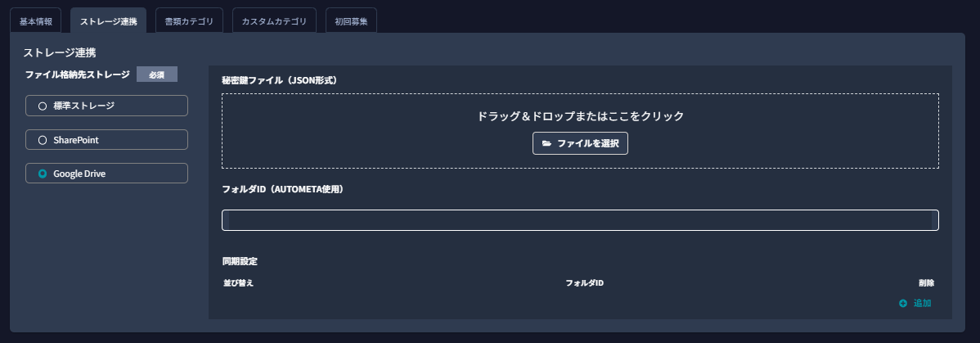Open the 書類カテゴリ tab

pyautogui.click(x=189, y=20)
